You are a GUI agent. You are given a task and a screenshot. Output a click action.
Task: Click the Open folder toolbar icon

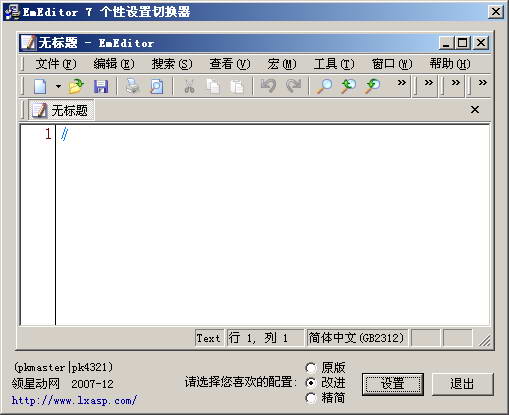(76, 86)
